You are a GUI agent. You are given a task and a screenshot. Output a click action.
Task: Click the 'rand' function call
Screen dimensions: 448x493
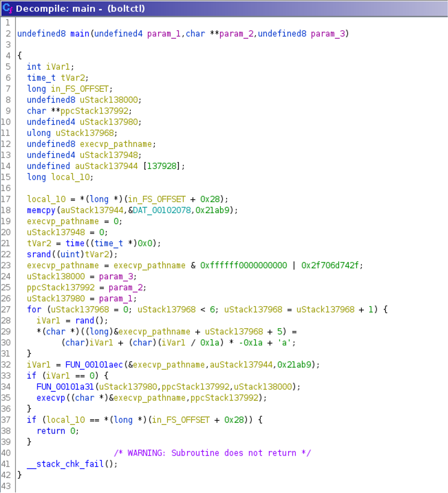point(85,321)
